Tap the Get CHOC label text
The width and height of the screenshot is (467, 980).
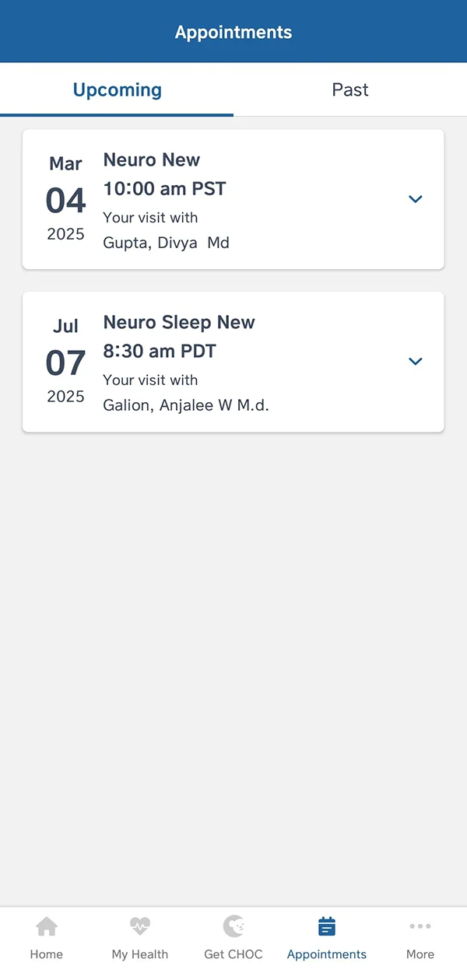(233, 954)
